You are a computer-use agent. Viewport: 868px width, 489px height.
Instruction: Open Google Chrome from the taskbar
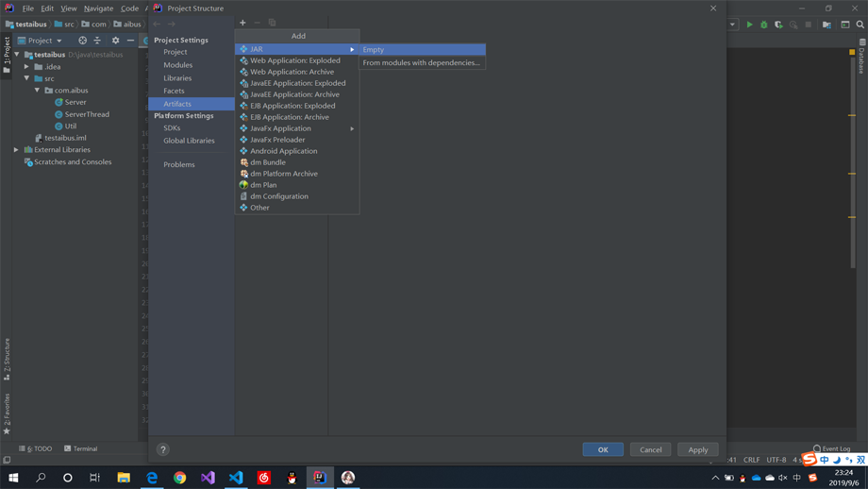(179, 478)
